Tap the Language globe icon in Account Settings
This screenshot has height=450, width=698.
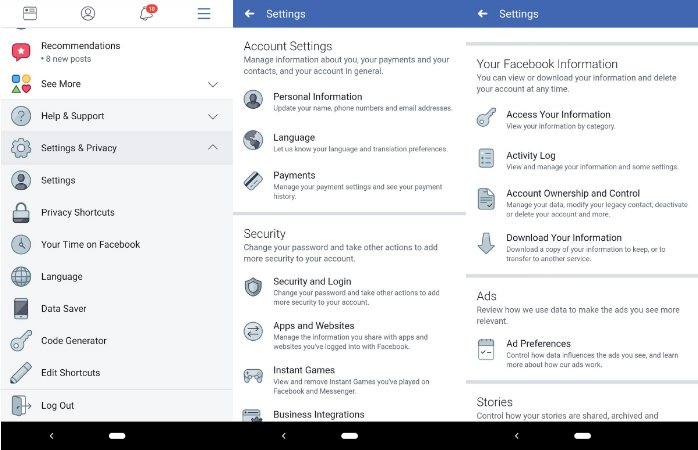pos(253,140)
